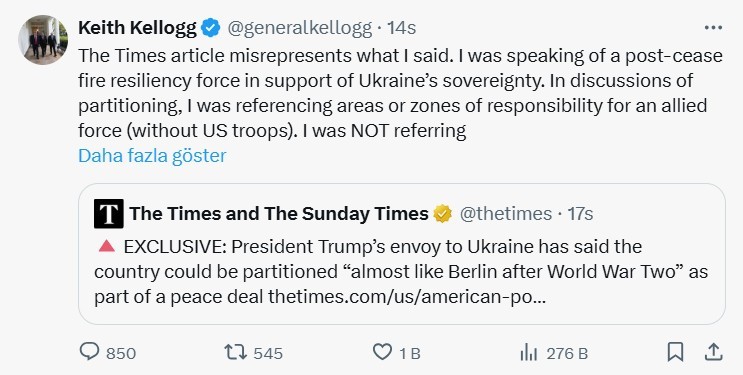Click the retweet arrows icon
The height and width of the screenshot is (375, 743).
pyautogui.click(x=235, y=352)
